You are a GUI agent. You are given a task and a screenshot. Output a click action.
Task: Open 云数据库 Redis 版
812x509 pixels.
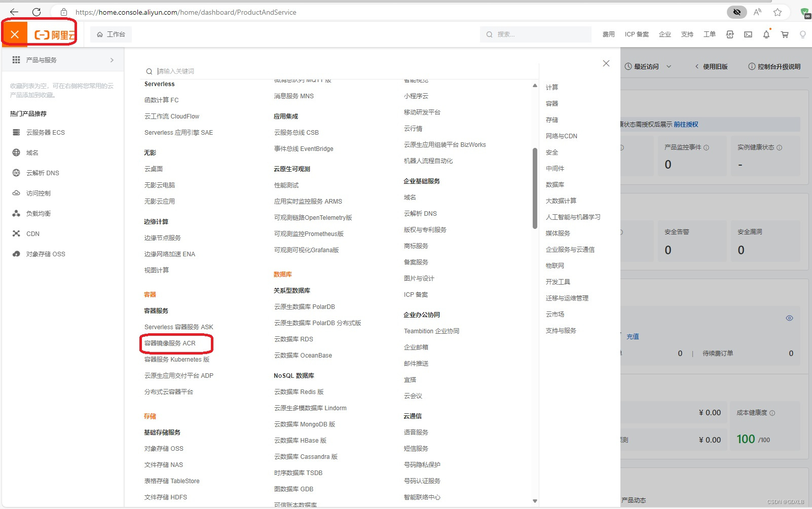299,391
